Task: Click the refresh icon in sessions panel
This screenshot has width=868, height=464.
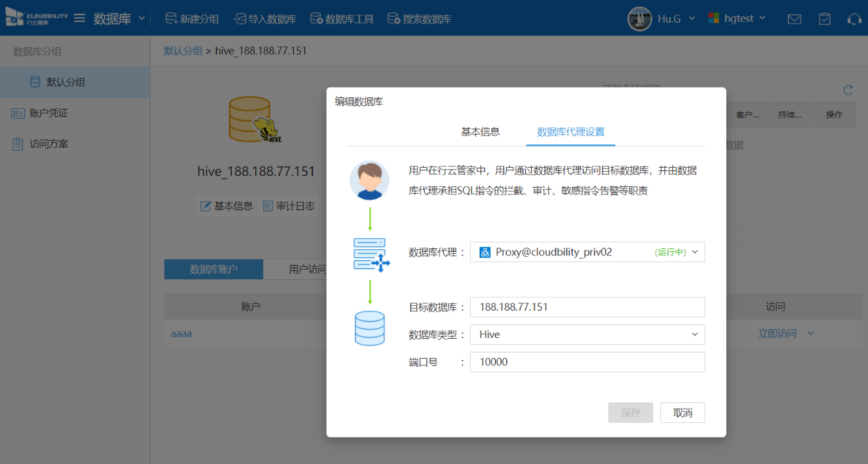Action: (848, 90)
